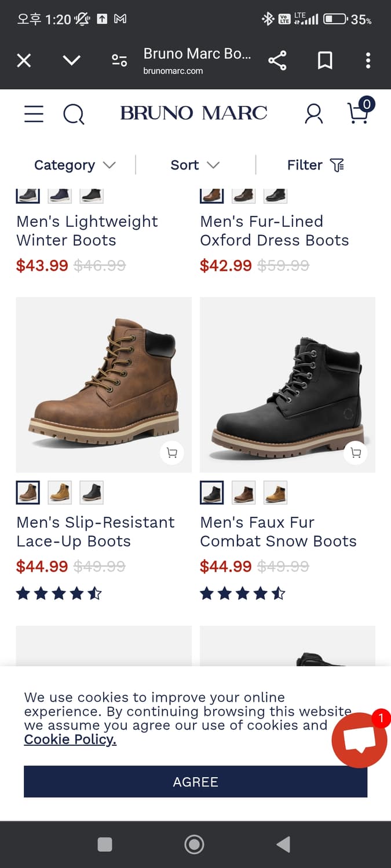Tap the browser share icon

coord(277,60)
